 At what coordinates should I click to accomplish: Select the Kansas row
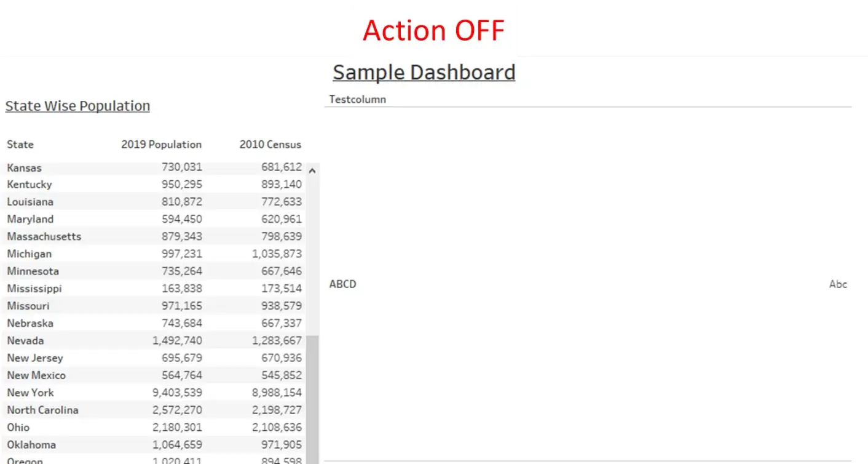pyautogui.click(x=154, y=167)
